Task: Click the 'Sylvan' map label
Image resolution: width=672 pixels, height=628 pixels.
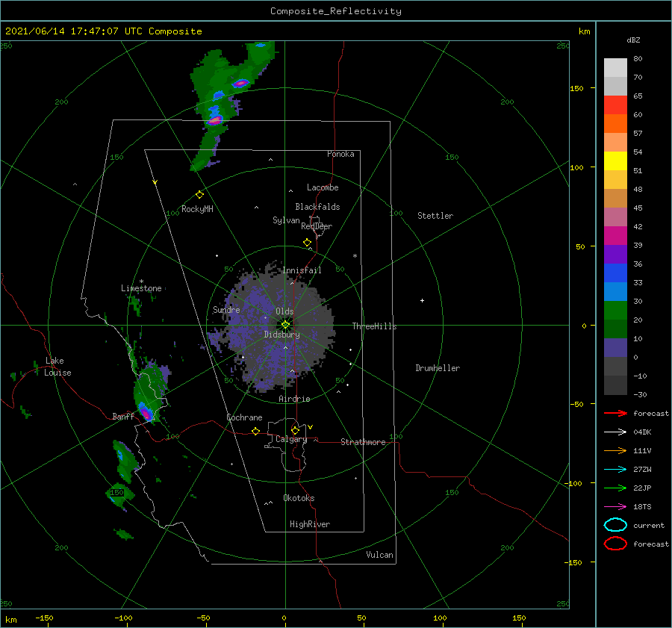Action: pyautogui.click(x=286, y=220)
